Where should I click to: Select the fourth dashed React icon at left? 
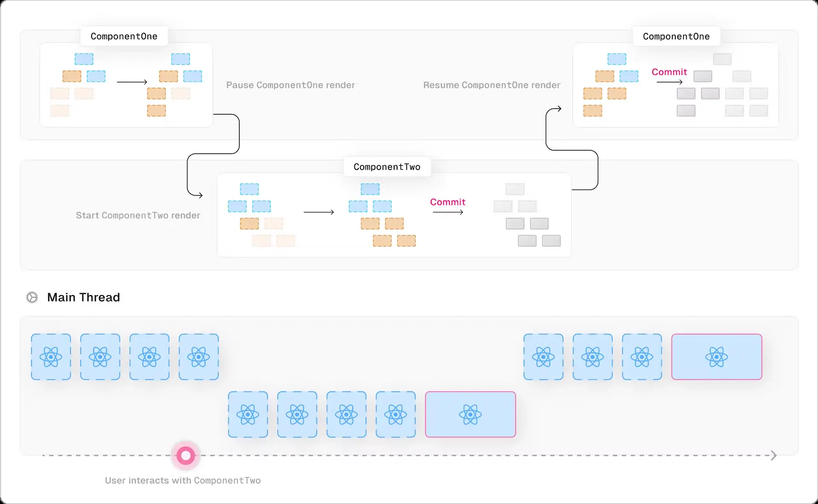[199, 357]
